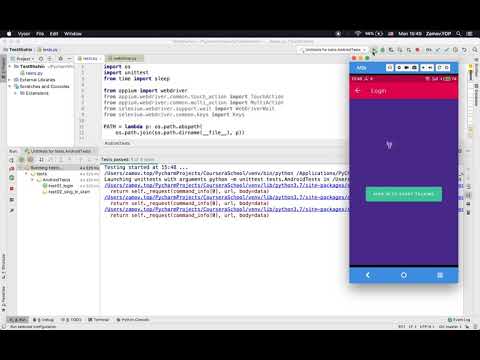The image size is (480, 360).
Task: Open the TODO tool window at bottom
Action: tap(71, 320)
